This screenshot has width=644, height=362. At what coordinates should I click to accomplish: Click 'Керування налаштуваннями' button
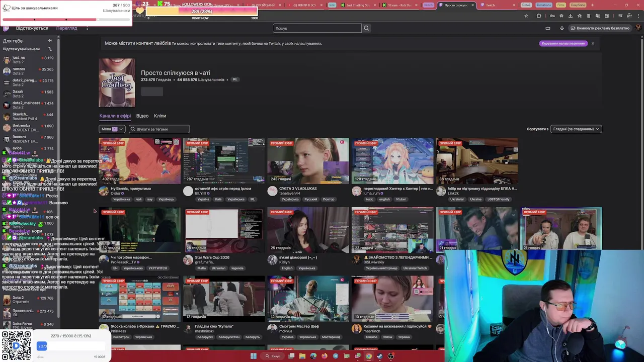point(563,43)
